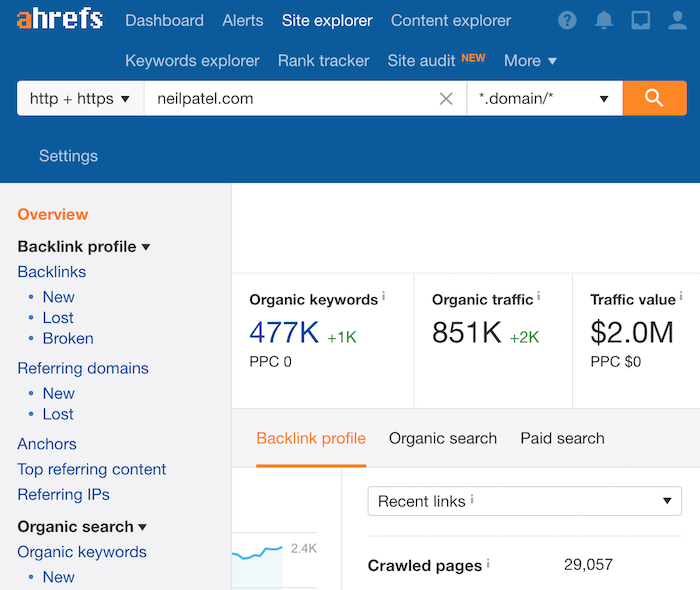
Task: Click info icon next to Organic keywords
Action: [x=383, y=298]
